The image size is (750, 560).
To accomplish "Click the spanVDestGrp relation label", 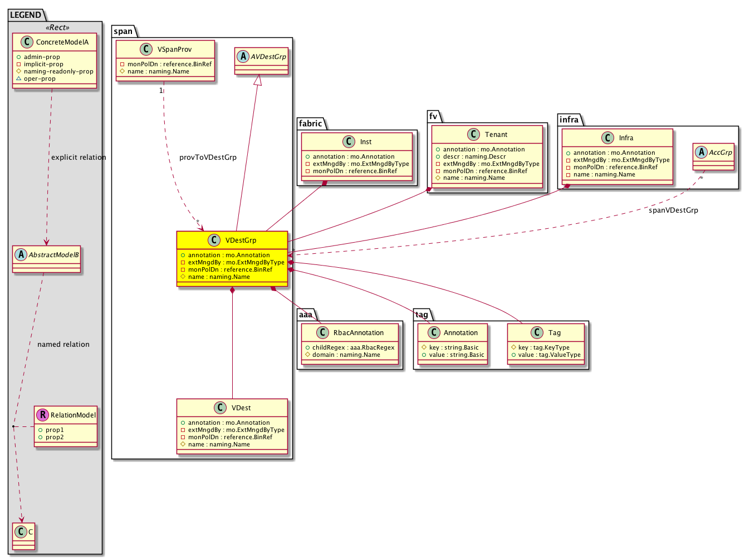I will (673, 210).
